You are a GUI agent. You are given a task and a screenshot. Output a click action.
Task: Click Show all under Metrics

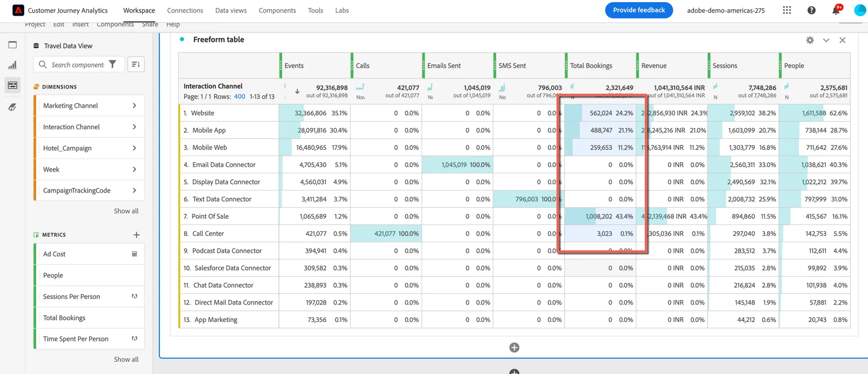pos(126,359)
